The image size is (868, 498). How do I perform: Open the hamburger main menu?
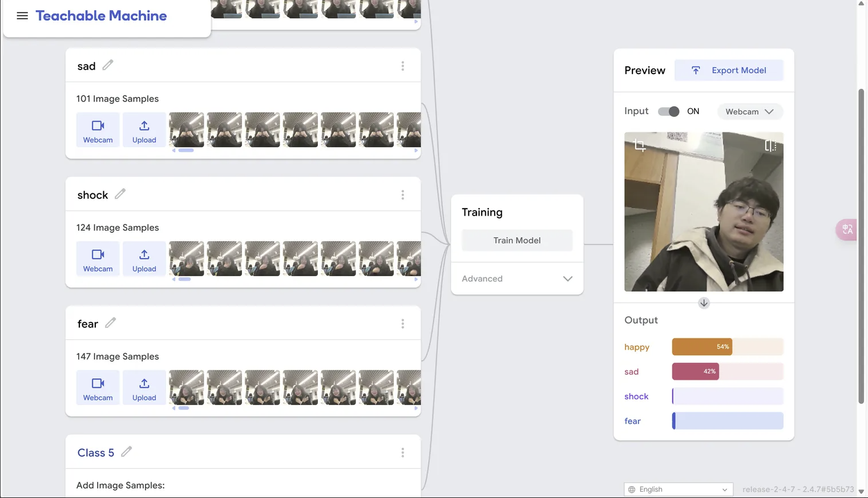click(22, 16)
